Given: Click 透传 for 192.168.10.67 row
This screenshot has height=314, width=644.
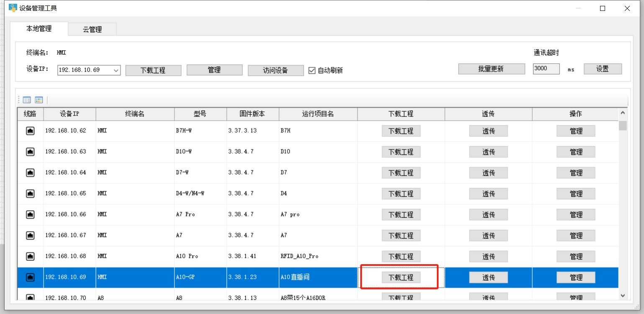Looking at the screenshot, I should tap(488, 236).
